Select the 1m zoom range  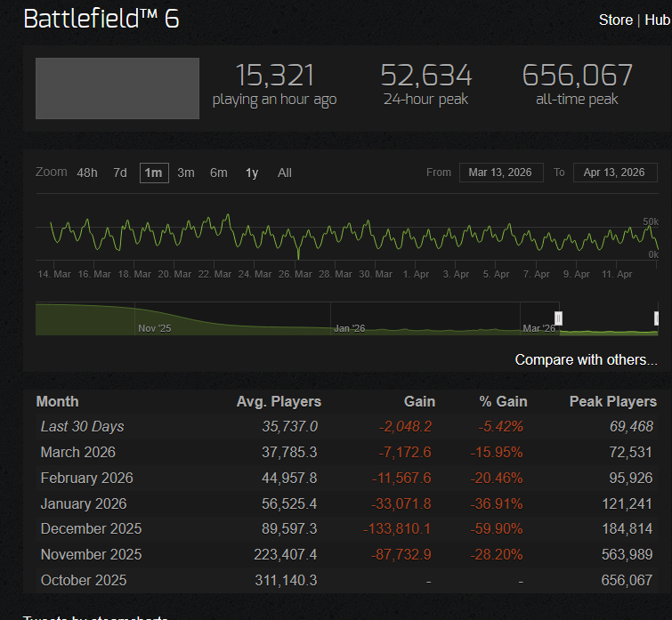tap(154, 173)
